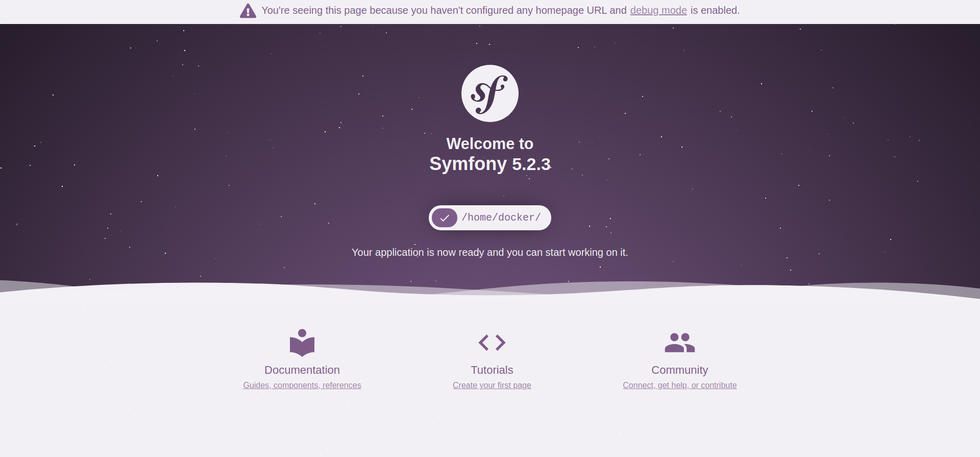Image resolution: width=980 pixels, height=457 pixels.
Task: Click the Symfony 5.2.3 version text
Action: pyautogui.click(x=490, y=164)
